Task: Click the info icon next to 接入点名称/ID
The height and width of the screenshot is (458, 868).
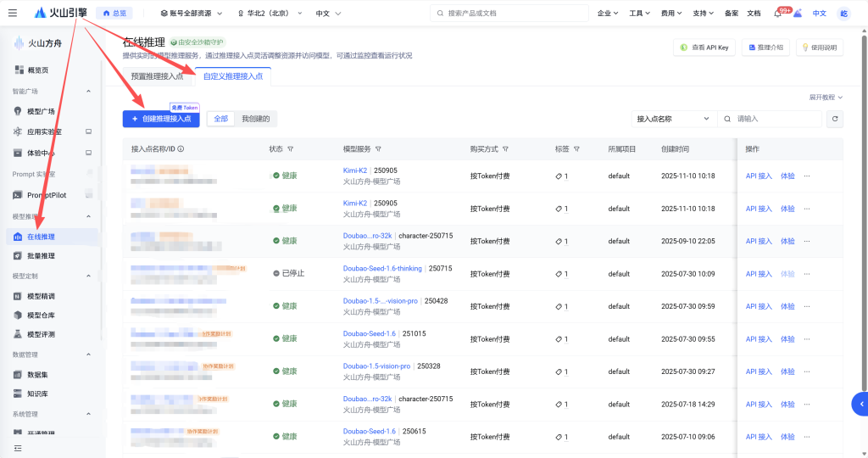Action: [x=181, y=148]
